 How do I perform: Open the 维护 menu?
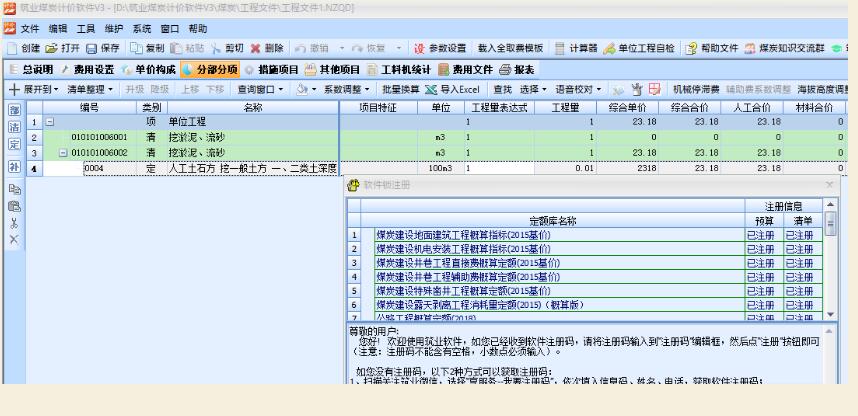(114, 28)
